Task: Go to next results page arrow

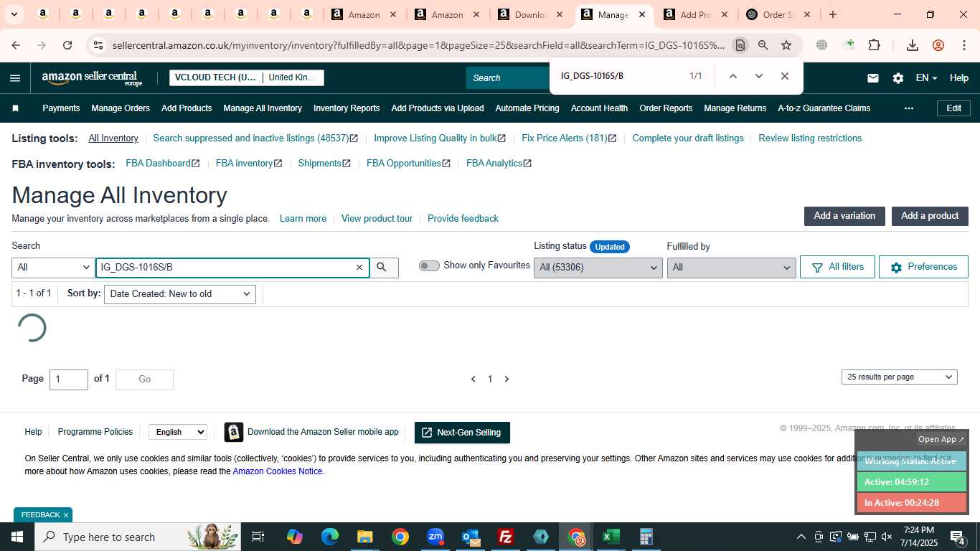Action: pos(507,379)
